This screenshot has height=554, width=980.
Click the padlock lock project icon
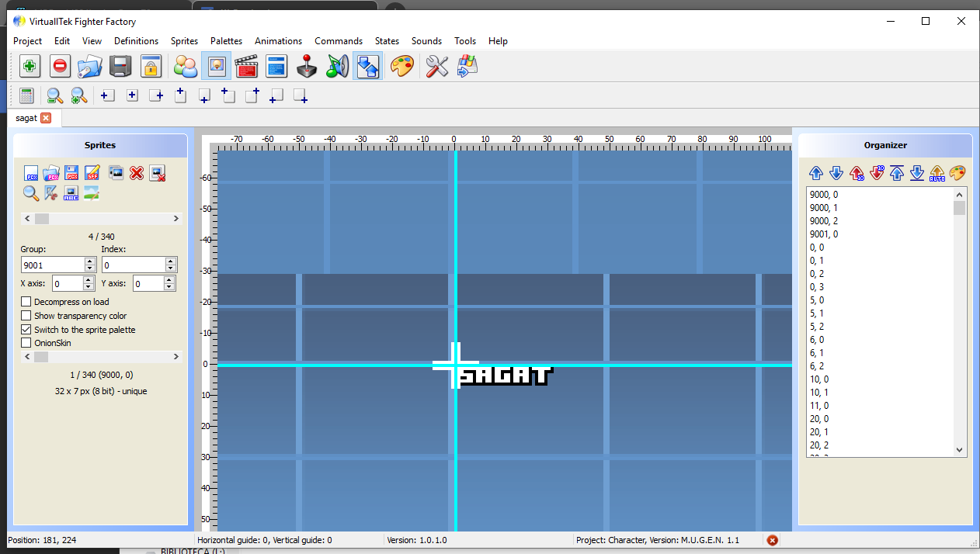(151, 67)
